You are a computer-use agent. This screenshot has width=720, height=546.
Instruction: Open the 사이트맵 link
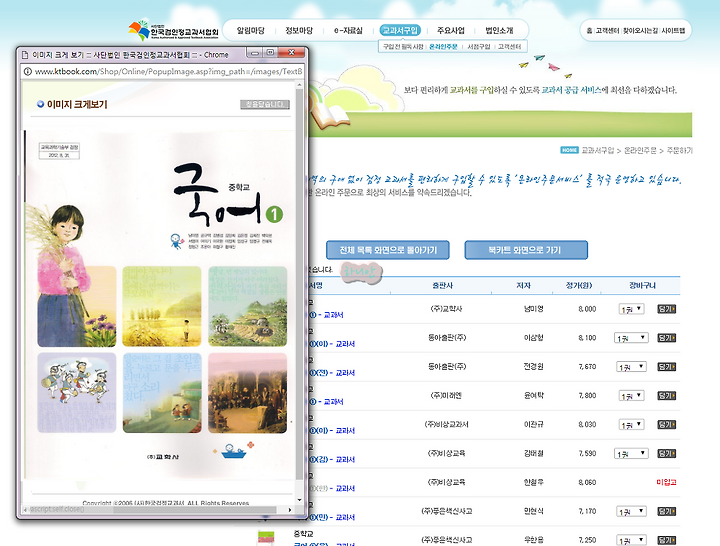(x=673, y=30)
